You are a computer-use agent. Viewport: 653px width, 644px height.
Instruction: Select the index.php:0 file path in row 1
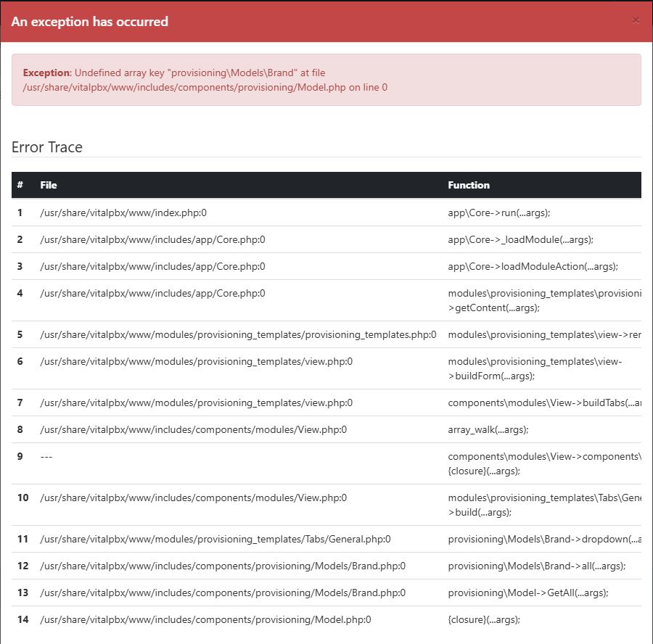(123, 212)
